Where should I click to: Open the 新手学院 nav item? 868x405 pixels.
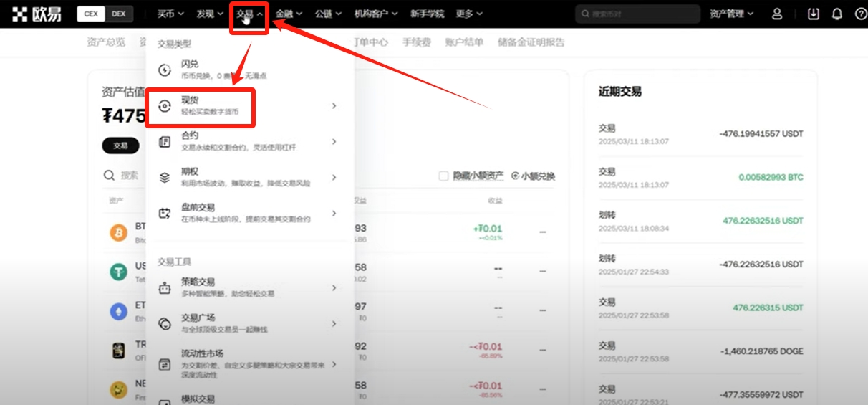(x=427, y=14)
